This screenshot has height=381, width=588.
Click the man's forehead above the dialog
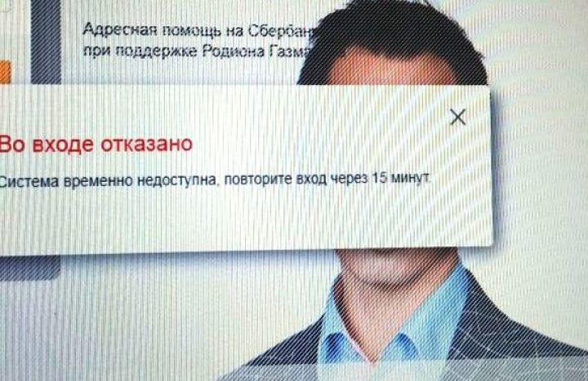[x=390, y=69]
